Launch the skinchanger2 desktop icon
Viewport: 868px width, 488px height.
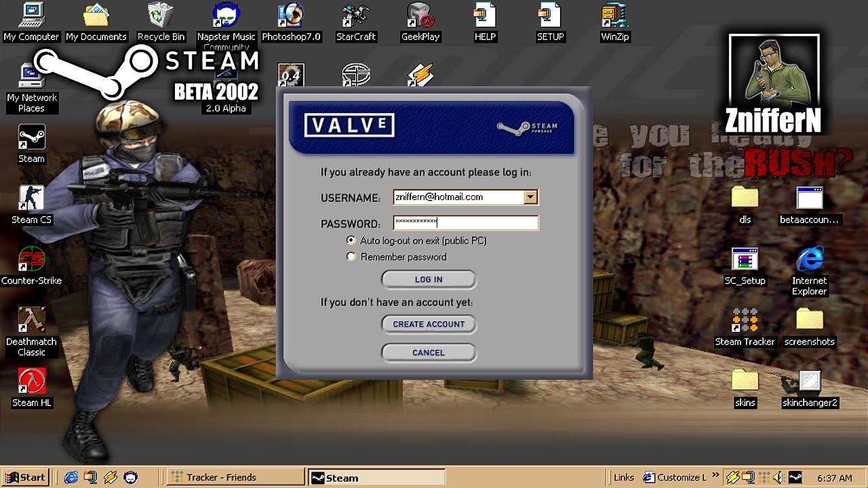pyautogui.click(x=809, y=381)
